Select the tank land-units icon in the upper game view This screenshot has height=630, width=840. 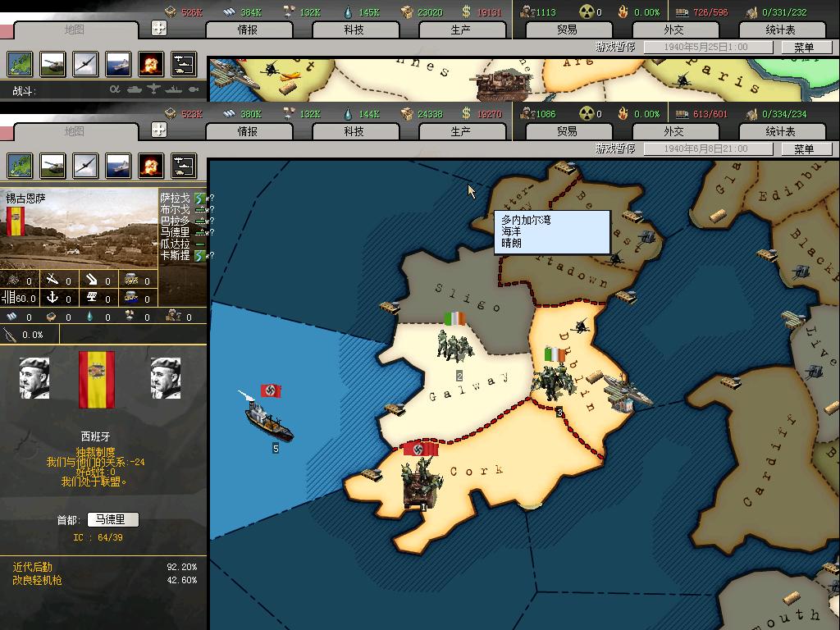click(53, 64)
